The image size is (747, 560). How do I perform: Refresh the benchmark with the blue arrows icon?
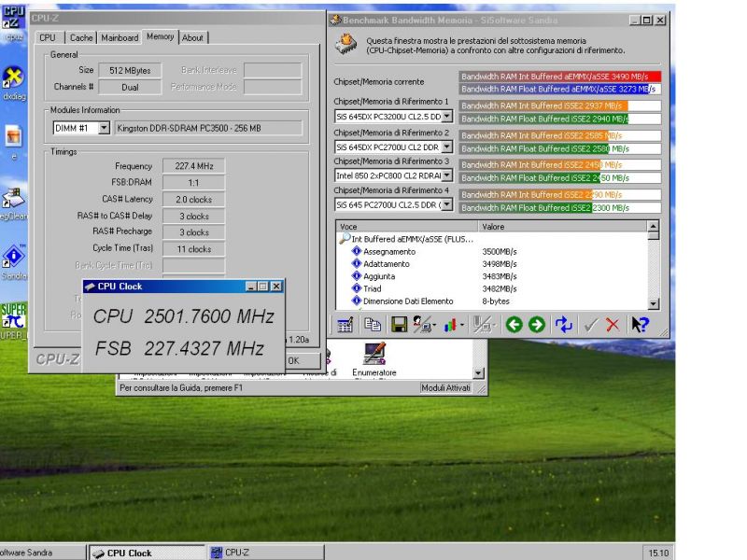pyautogui.click(x=564, y=325)
